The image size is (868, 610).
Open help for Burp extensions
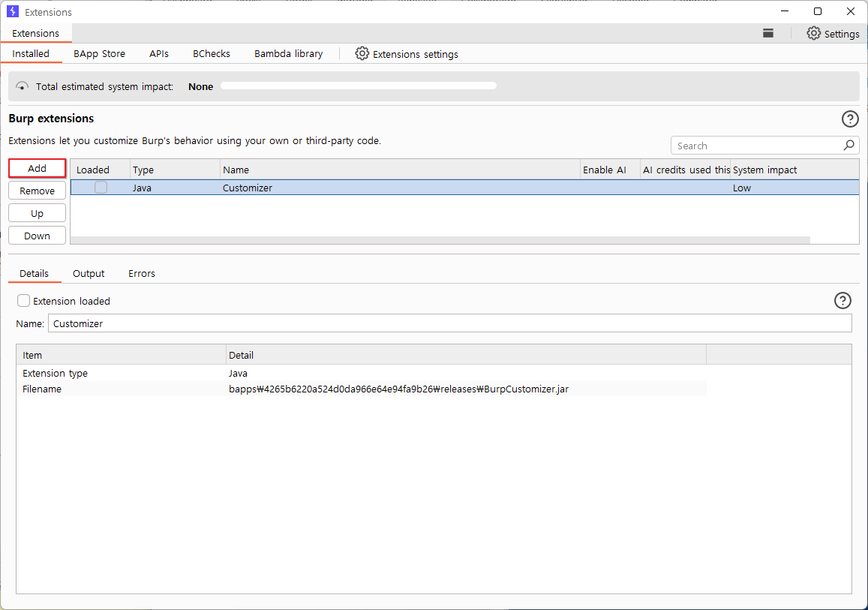coord(850,119)
